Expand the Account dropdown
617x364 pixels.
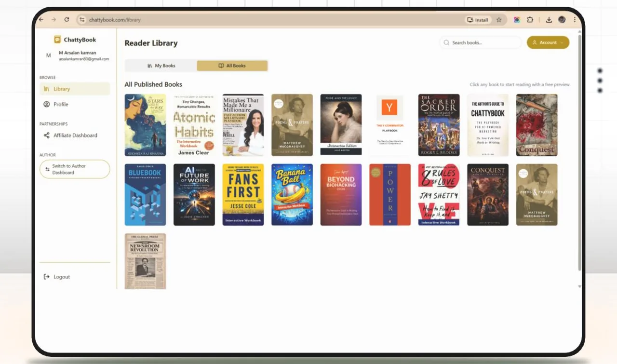point(548,42)
